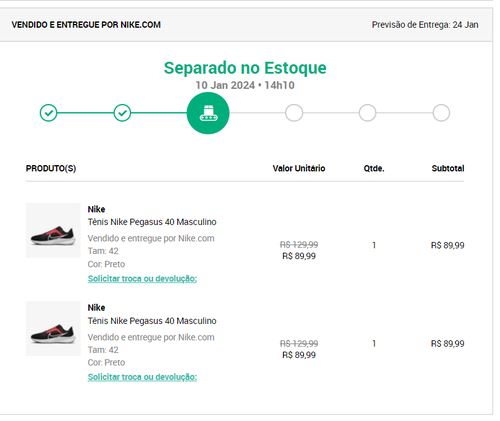Click the Qtde. column header
Screen dimensions: 500x421
pos(374,168)
